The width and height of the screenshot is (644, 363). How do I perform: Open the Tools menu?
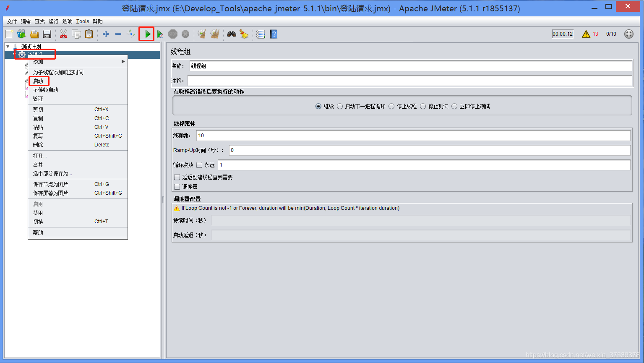83,21
